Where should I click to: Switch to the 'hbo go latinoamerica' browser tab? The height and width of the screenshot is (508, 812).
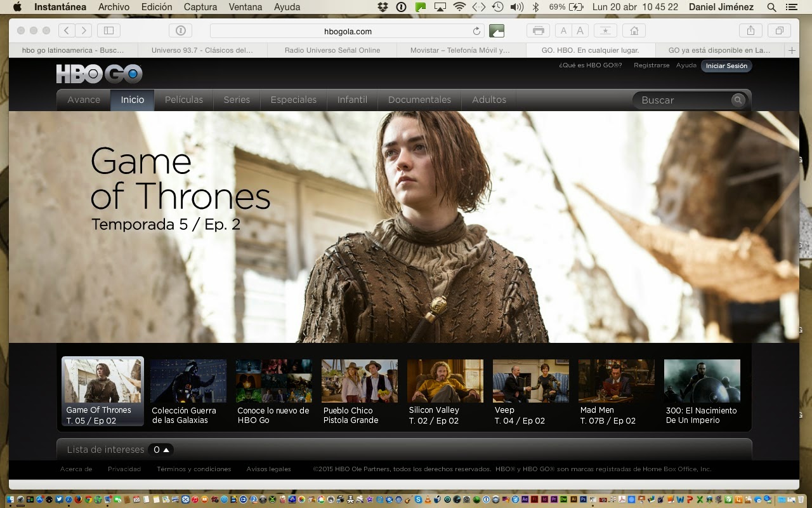coord(73,50)
